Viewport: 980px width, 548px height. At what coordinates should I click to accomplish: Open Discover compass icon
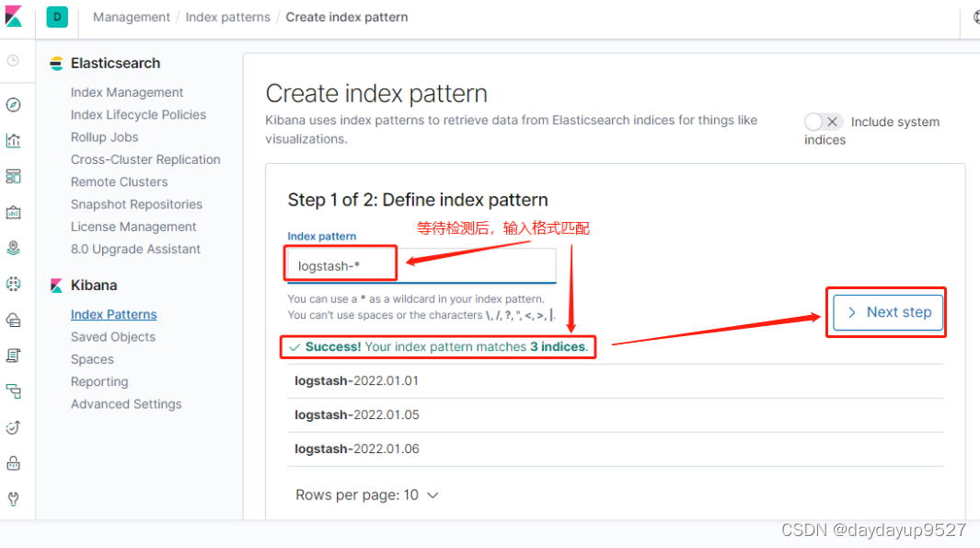pos(13,104)
